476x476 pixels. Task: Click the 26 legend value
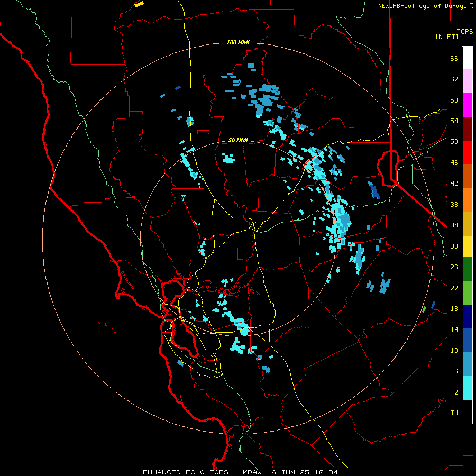(454, 267)
